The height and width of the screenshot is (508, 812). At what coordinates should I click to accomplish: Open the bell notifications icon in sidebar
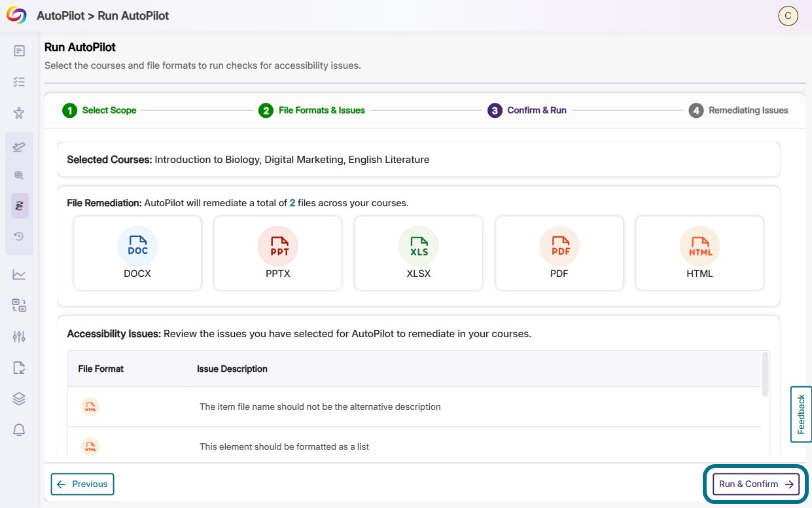pyautogui.click(x=19, y=429)
